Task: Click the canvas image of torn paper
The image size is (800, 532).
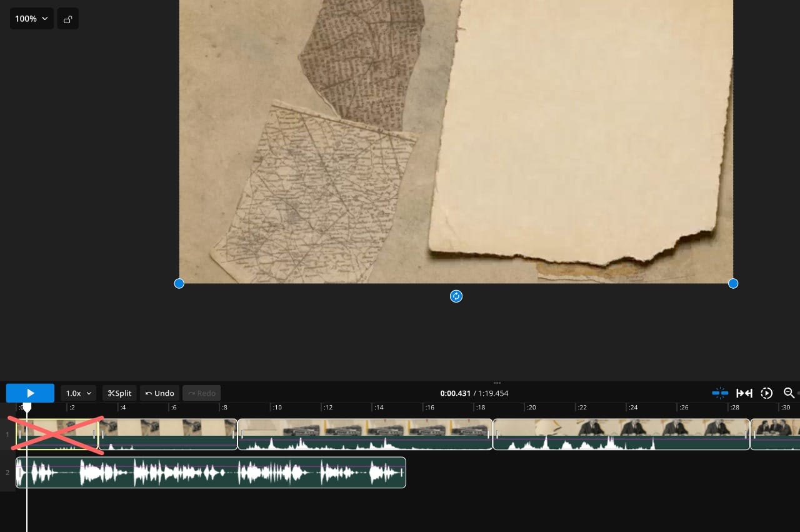Action: [x=456, y=141]
